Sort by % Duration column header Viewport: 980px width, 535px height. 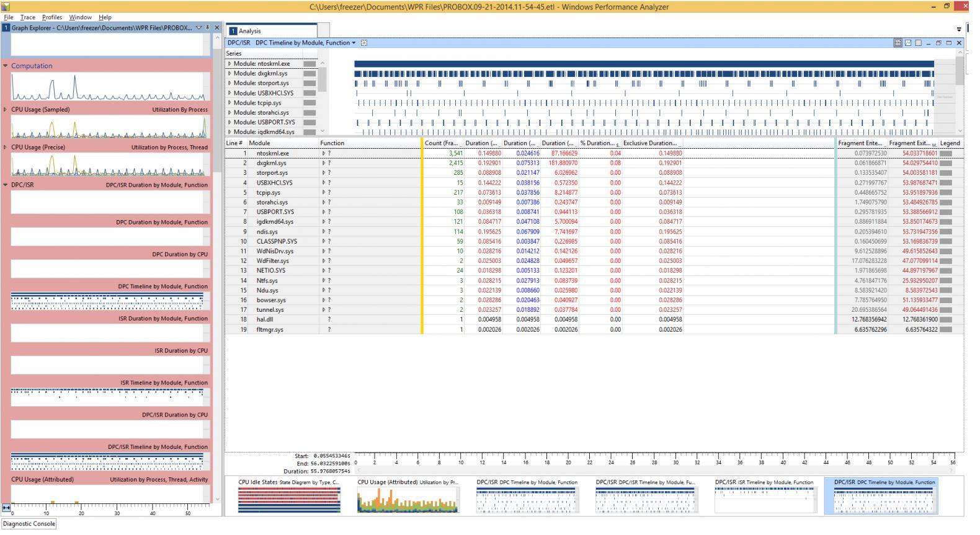tap(600, 143)
